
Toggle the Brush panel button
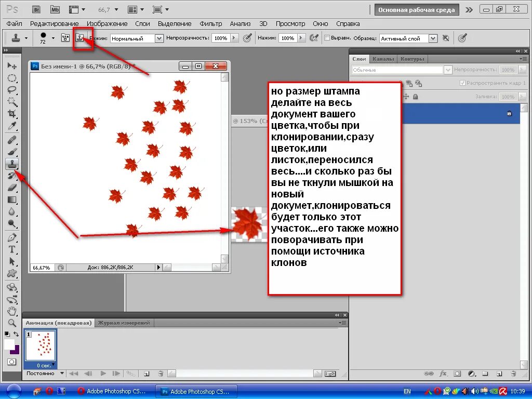point(65,37)
